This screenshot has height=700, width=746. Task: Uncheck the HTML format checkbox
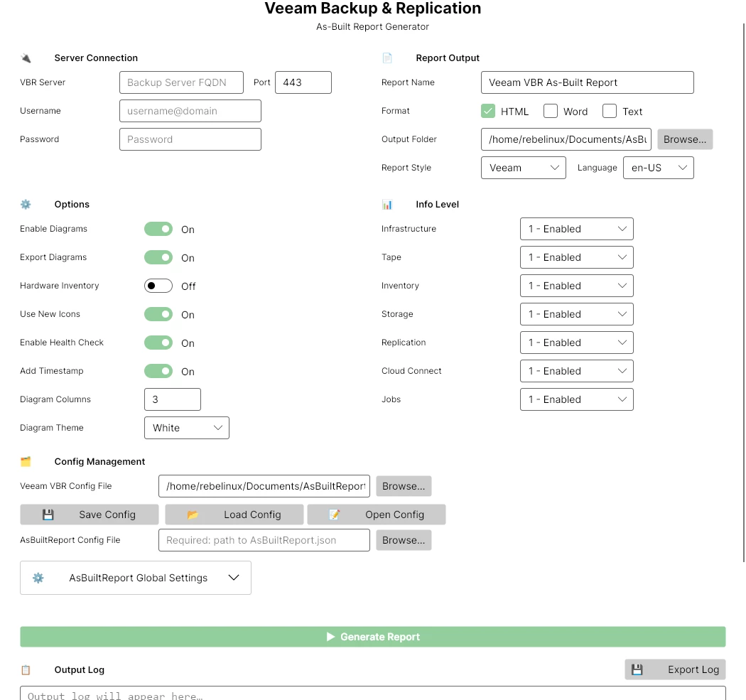(488, 112)
